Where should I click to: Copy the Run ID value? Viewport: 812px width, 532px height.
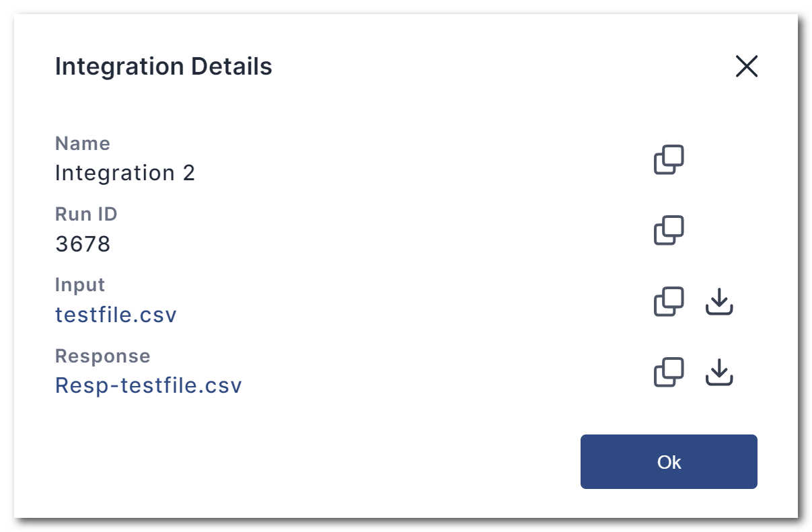[669, 231]
